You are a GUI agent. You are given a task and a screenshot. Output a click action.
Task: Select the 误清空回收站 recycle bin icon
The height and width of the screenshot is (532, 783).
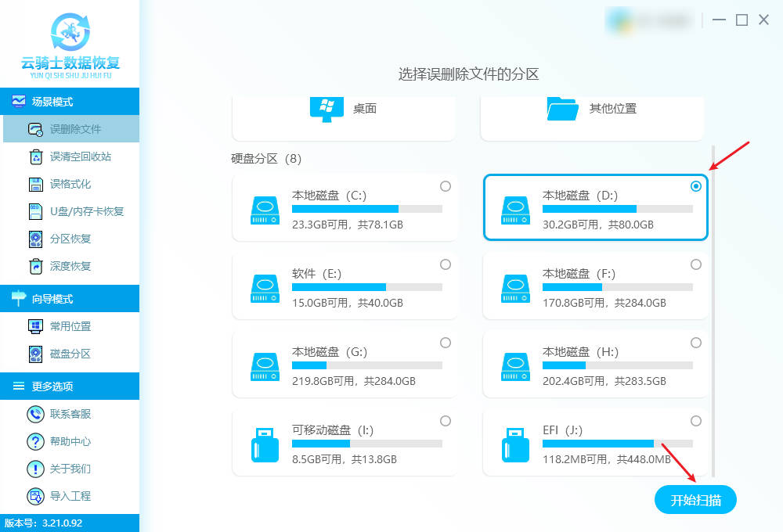(36, 156)
